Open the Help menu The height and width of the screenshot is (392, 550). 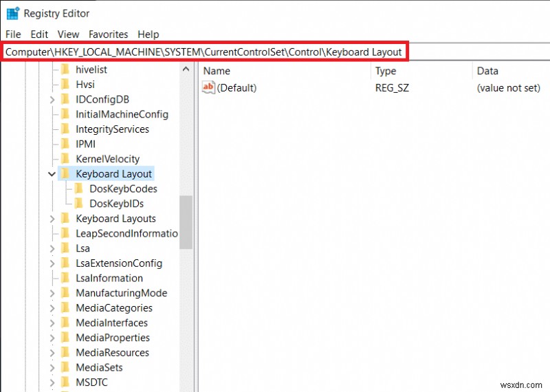pos(148,34)
